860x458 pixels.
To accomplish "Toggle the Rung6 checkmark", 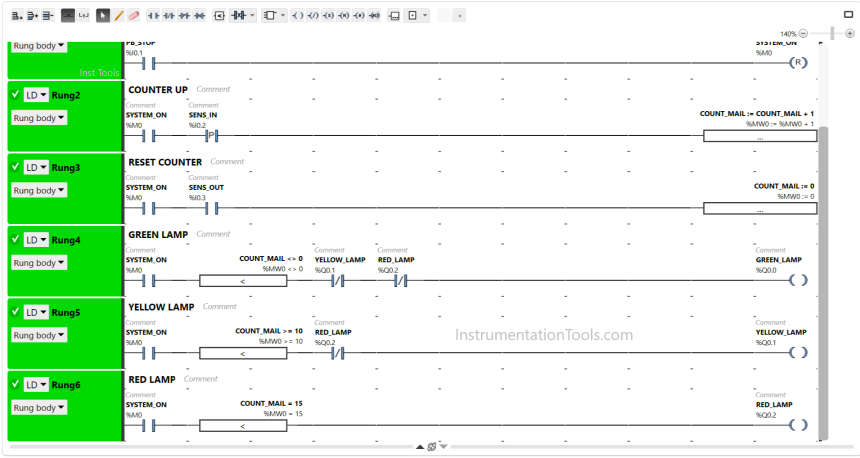I will [15, 384].
